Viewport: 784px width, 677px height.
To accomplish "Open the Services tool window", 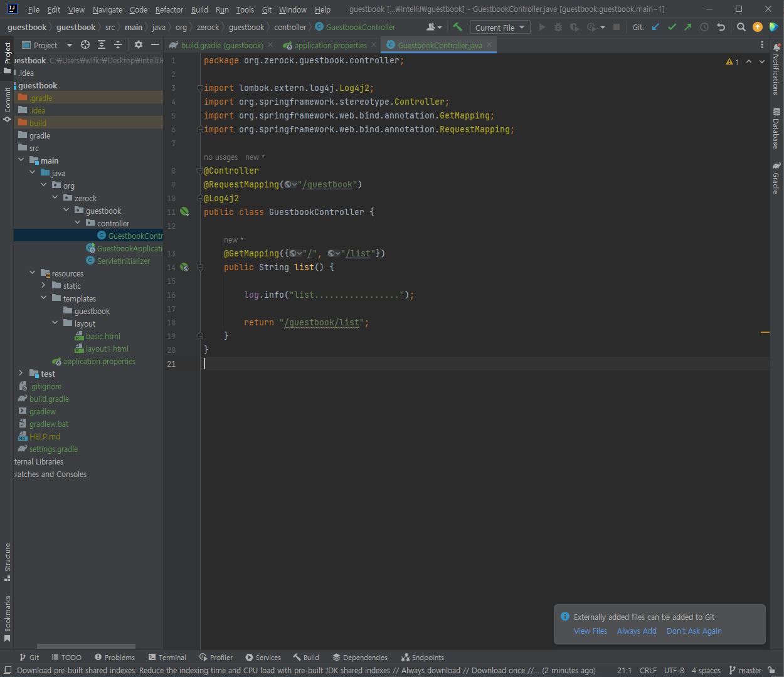I will click(263, 658).
